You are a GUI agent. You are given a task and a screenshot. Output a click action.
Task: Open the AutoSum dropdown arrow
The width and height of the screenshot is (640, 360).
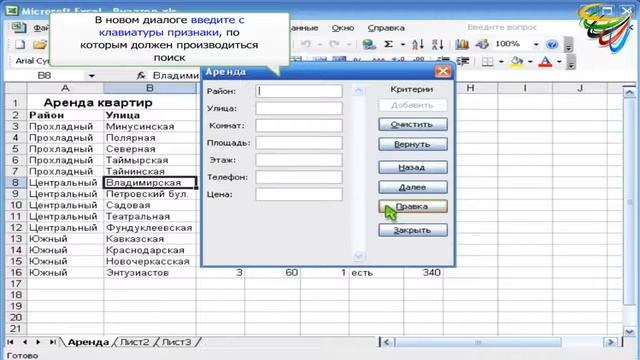pyautogui.click(x=402, y=44)
